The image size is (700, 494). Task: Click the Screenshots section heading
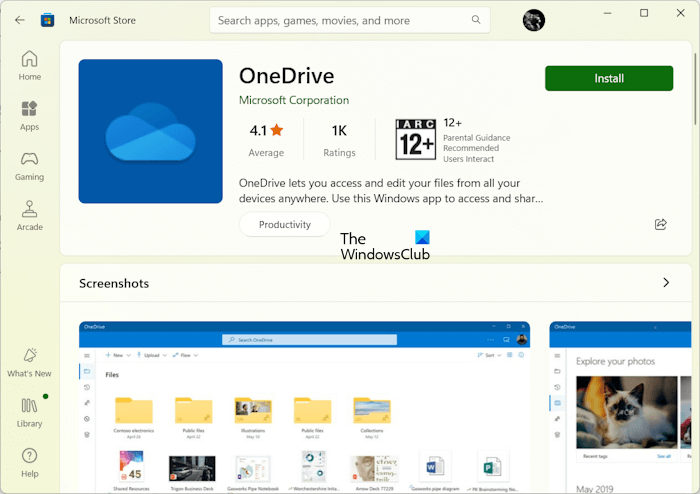pos(114,283)
